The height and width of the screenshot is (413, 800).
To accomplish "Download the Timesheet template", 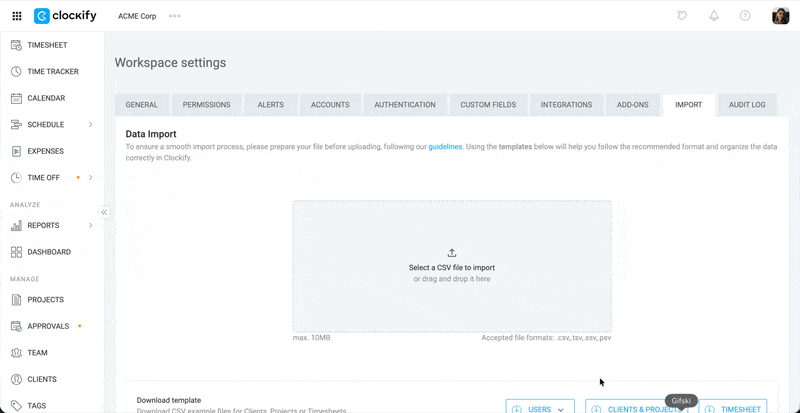I will point(732,408).
